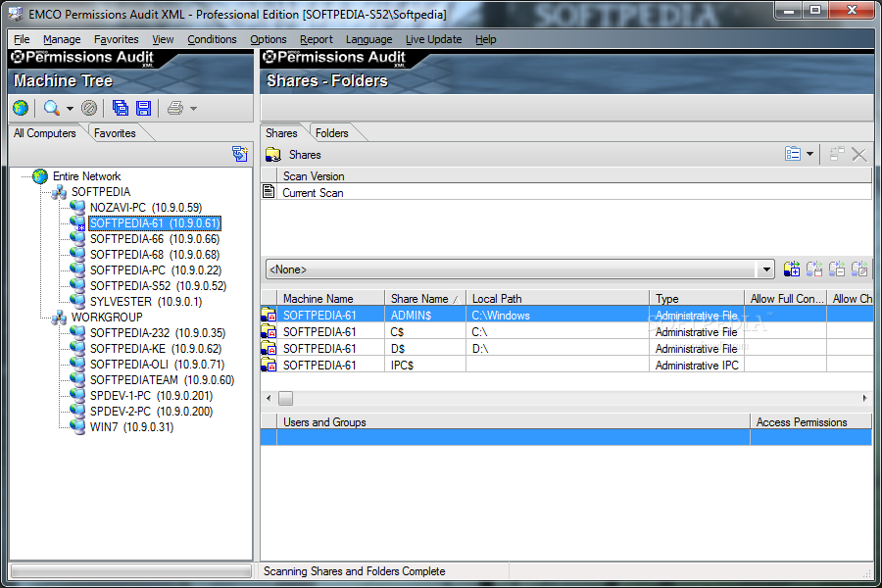
Task: Select SOFTPEDIA-66 (10.9.0.66) in tree
Action: 155,239
